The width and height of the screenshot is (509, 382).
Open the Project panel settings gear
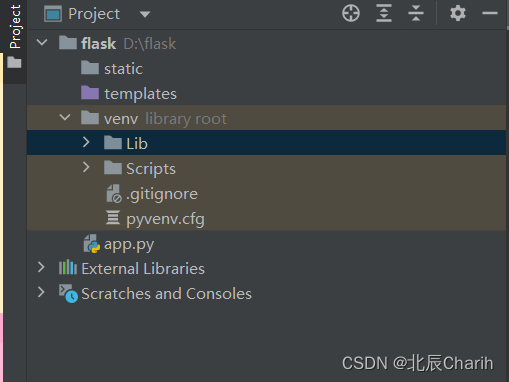pyautogui.click(x=458, y=14)
